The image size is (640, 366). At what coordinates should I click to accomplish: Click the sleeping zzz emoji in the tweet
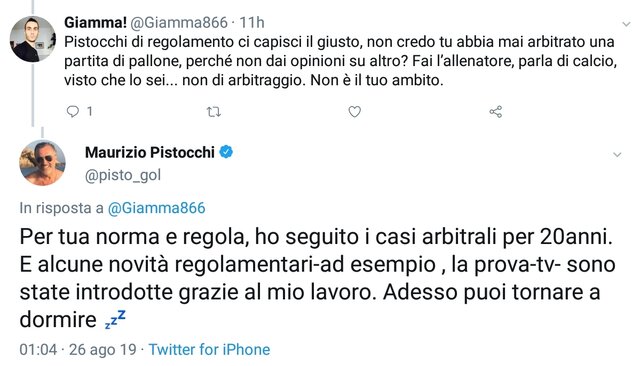(x=115, y=319)
